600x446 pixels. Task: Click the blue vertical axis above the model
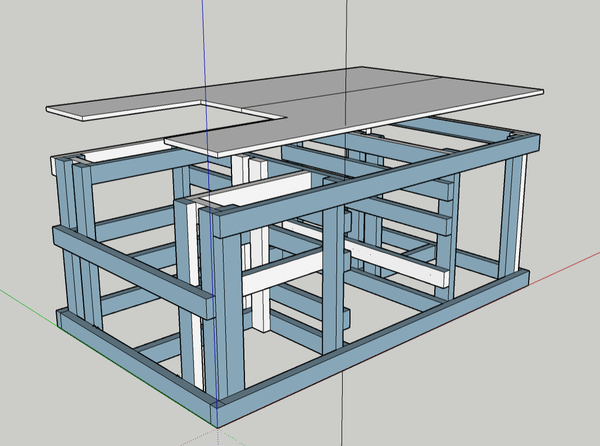(x=202, y=40)
